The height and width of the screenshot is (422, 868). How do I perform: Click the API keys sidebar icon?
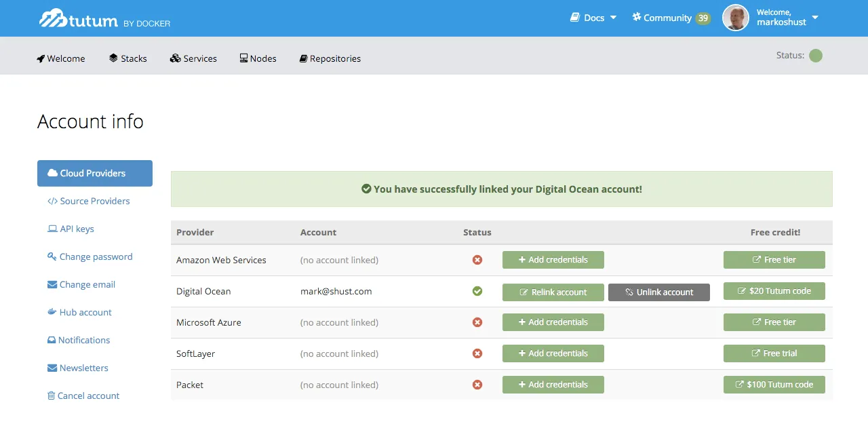(52, 229)
